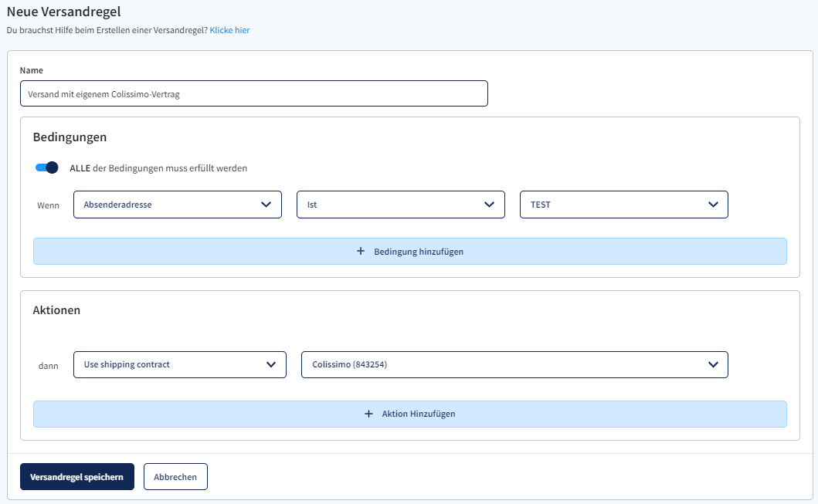The image size is (818, 504).
Task: Click the Bedingungen section heading
Action: (70, 137)
